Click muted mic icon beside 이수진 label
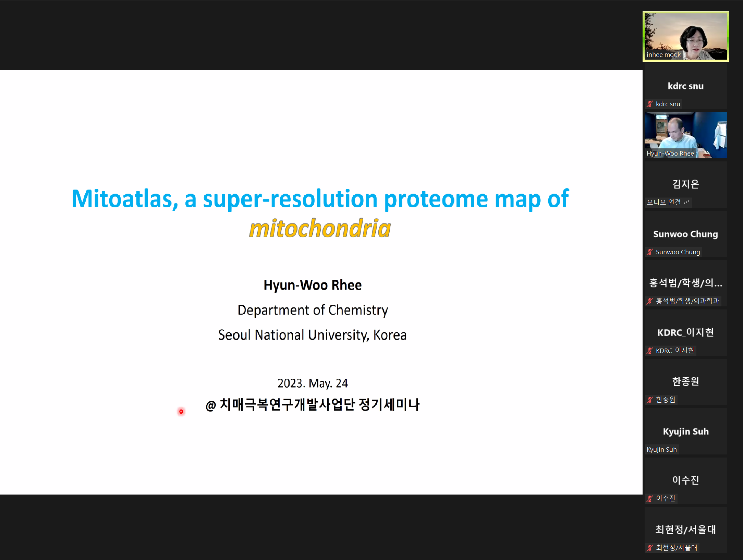 pos(650,498)
